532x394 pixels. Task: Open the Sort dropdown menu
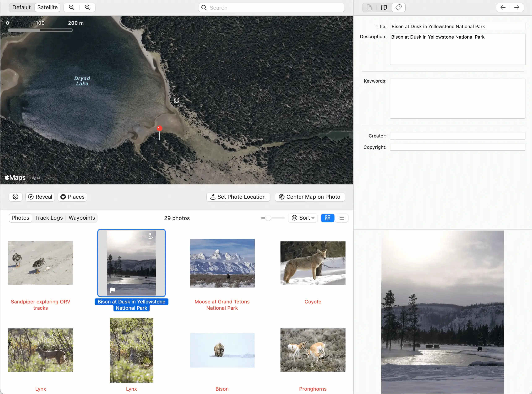point(303,218)
